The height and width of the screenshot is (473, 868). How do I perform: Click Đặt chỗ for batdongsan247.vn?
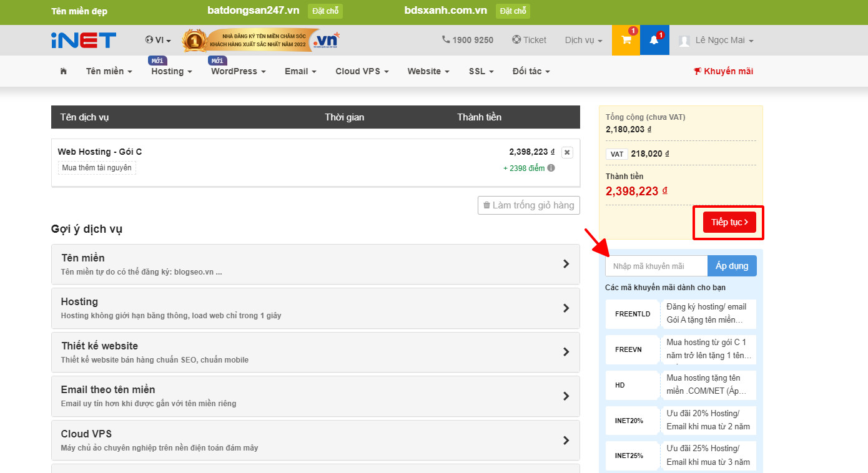[325, 11]
